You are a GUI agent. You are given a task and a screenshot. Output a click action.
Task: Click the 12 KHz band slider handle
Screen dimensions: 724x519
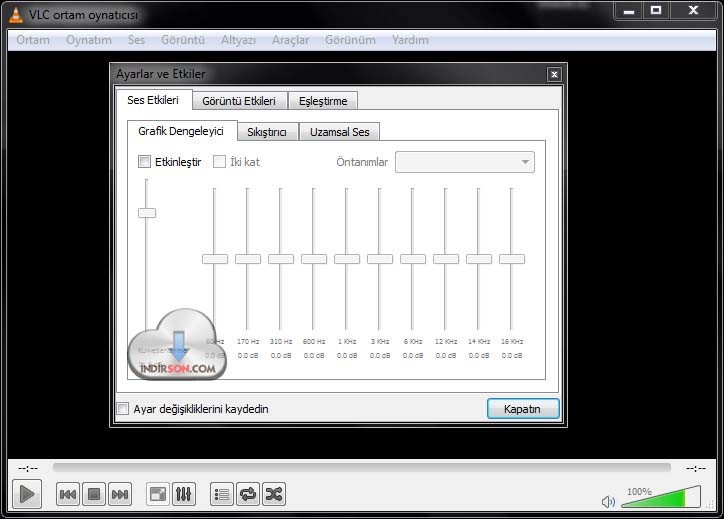point(446,259)
